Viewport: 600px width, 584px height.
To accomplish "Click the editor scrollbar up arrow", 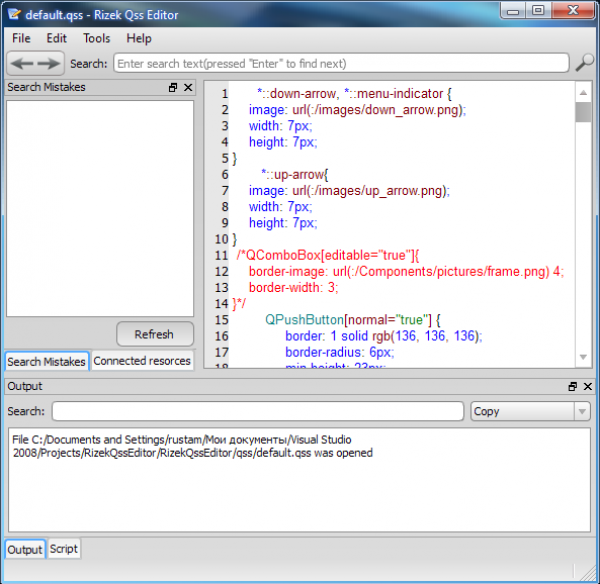I will [583, 90].
